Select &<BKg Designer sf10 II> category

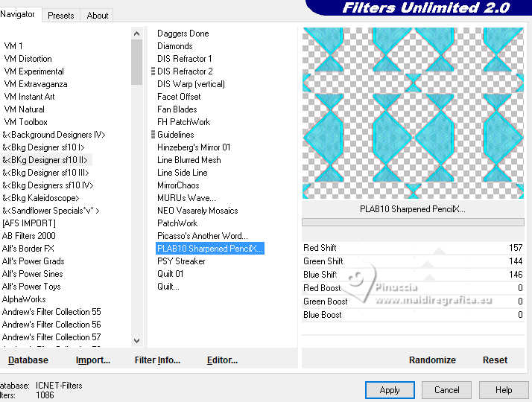45,160
